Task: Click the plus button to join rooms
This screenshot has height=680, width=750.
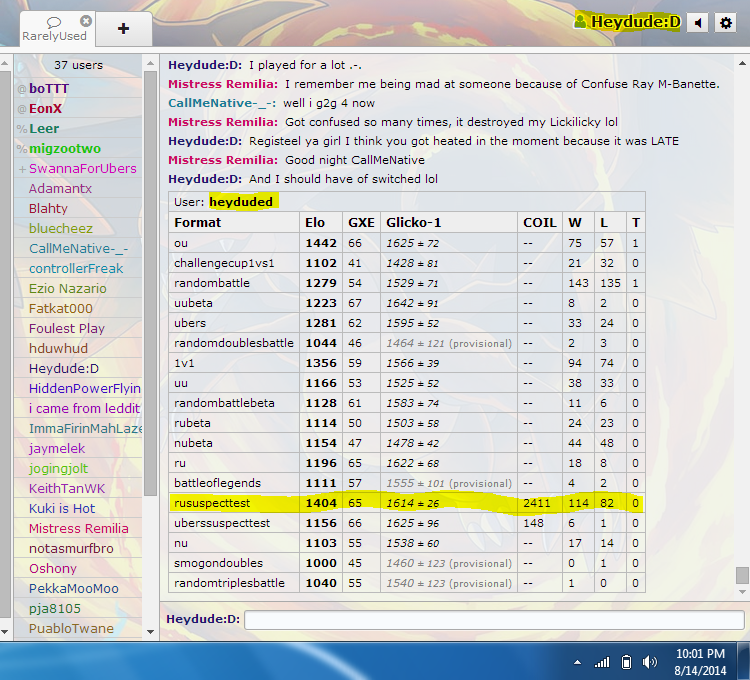Action: [123, 28]
